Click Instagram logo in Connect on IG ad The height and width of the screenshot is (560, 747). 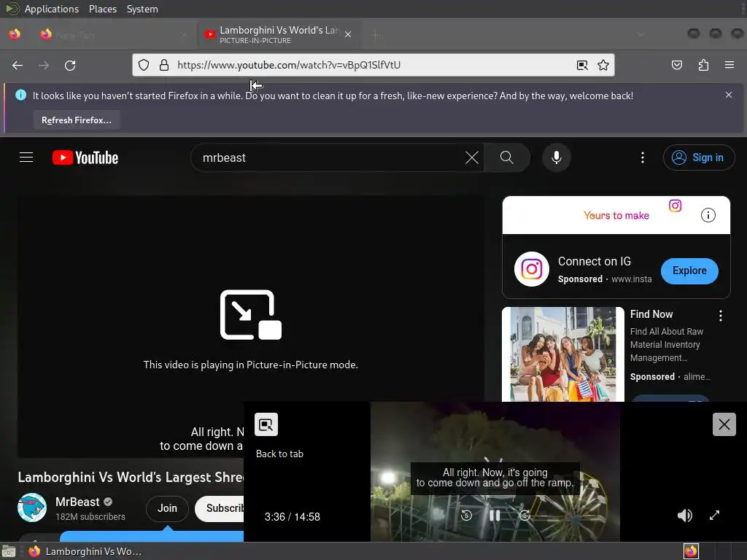[x=532, y=269]
